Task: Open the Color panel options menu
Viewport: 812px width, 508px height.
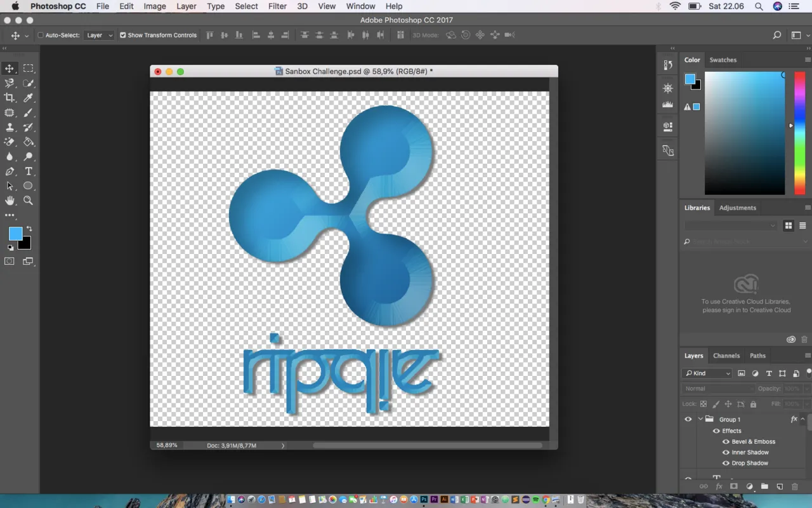Action: tap(808, 60)
